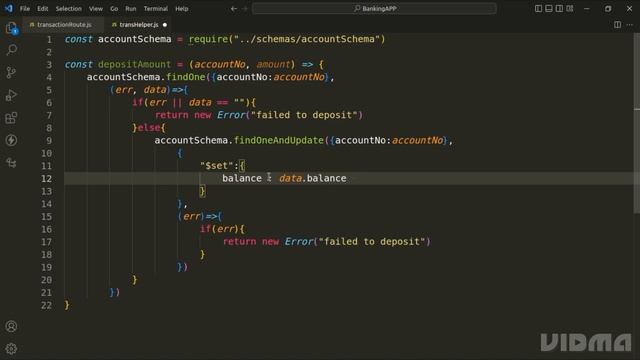Click "$set" on line 11
640x360 pixels.
[x=216, y=166]
